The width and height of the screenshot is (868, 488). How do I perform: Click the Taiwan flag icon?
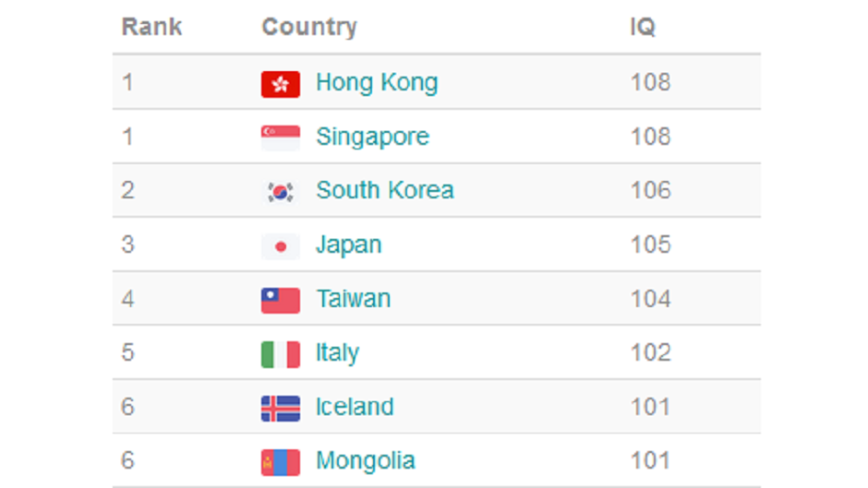[280, 300]
